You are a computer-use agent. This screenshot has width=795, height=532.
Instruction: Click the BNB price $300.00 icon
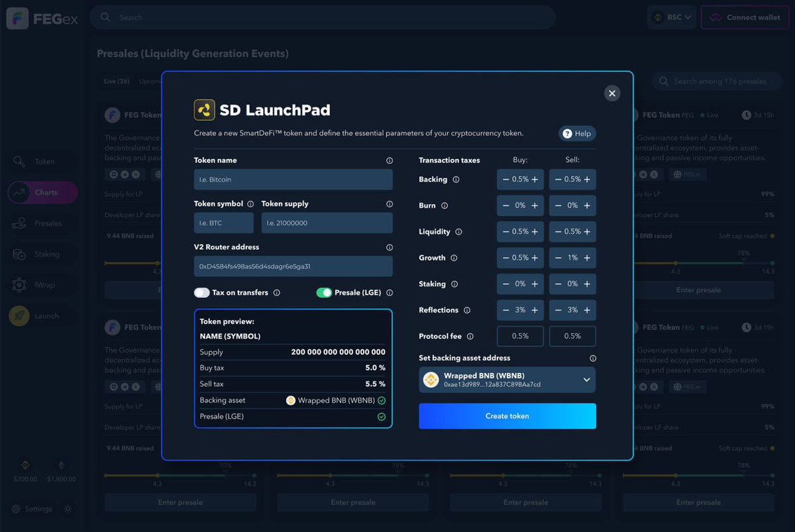(25, 465)
